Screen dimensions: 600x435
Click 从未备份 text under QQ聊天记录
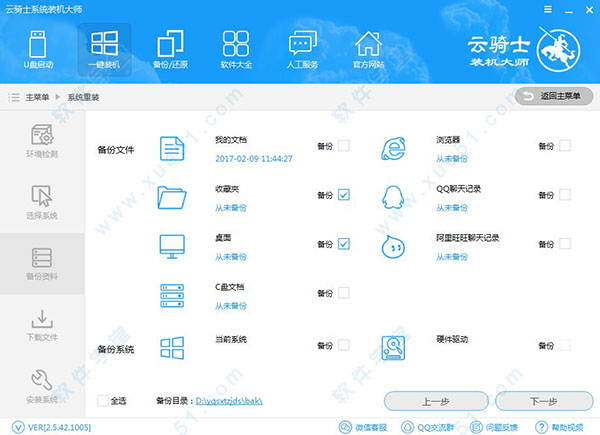pyautogui.click(x=452, y=208)
